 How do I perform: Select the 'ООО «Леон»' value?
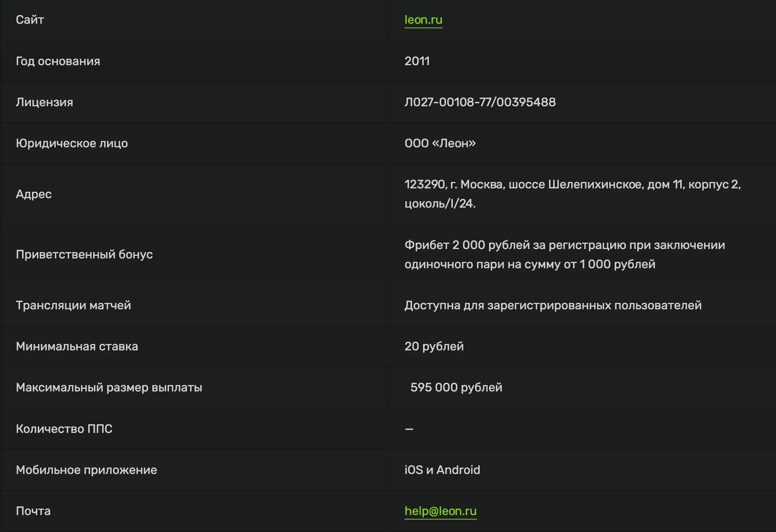click(x=440, y=143)
